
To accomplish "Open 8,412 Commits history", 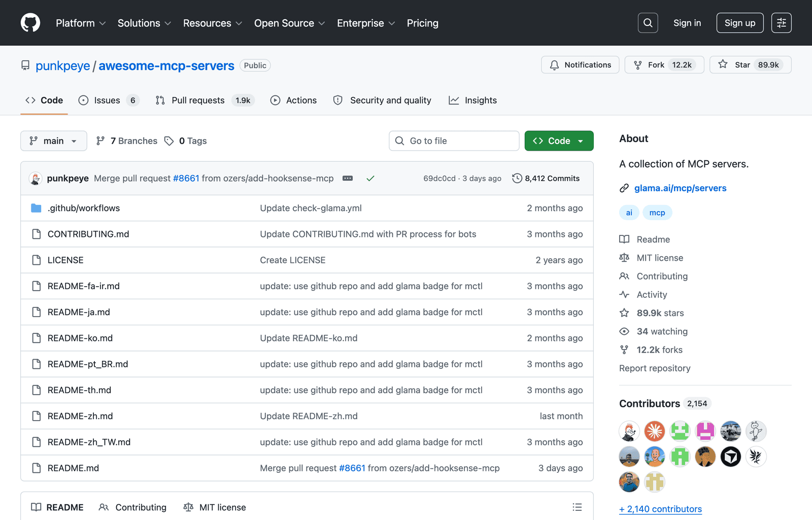I will click(546, 179).
